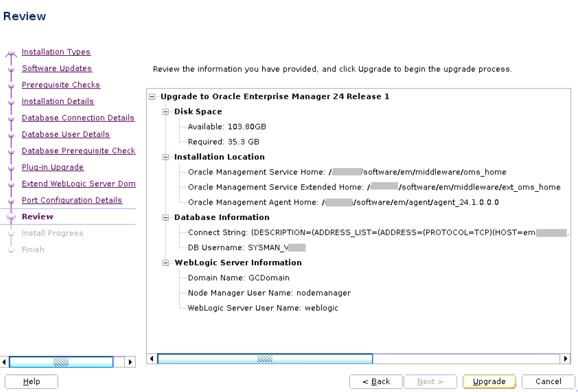
Task: Click the Disk Space heading
Action: click(x=198, y=112)
